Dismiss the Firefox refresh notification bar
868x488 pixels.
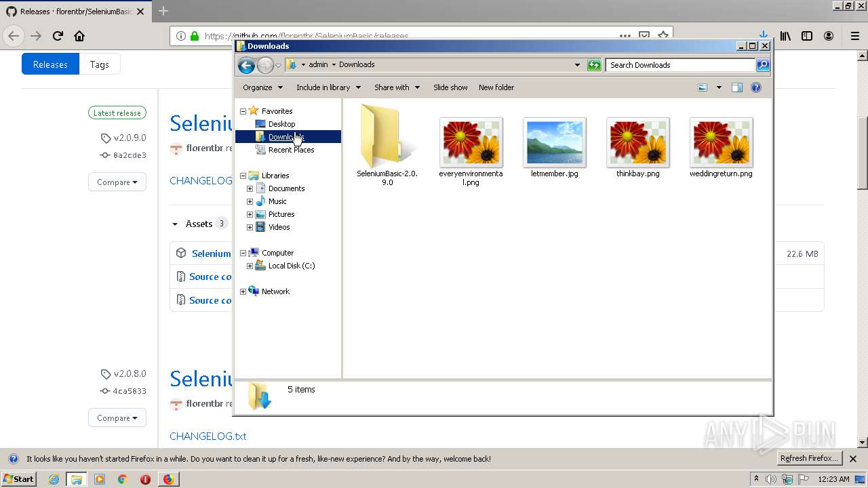pyautogui.click(x=853, y=459)
